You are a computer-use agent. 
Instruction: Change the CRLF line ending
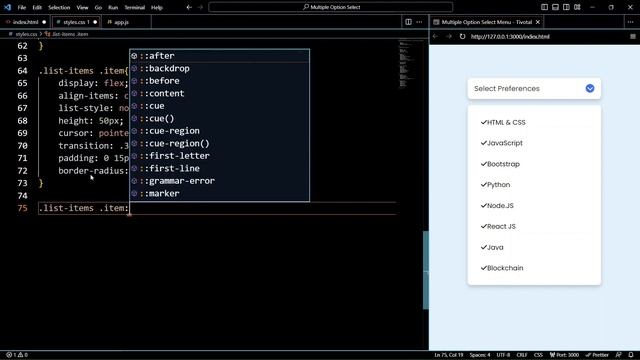pyautogui.click(x=522, y=355)
